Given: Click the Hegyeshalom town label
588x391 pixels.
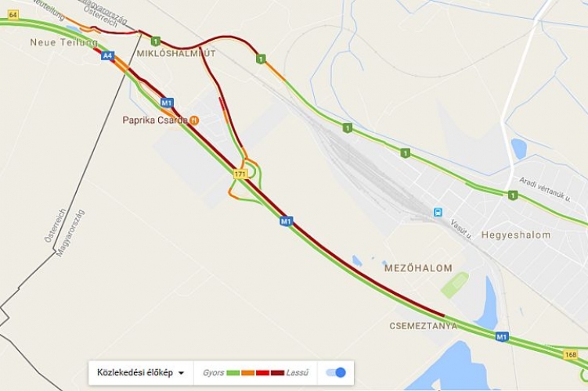Looking at the screenshot, I should pyautogui.click(x=516, y=235).
